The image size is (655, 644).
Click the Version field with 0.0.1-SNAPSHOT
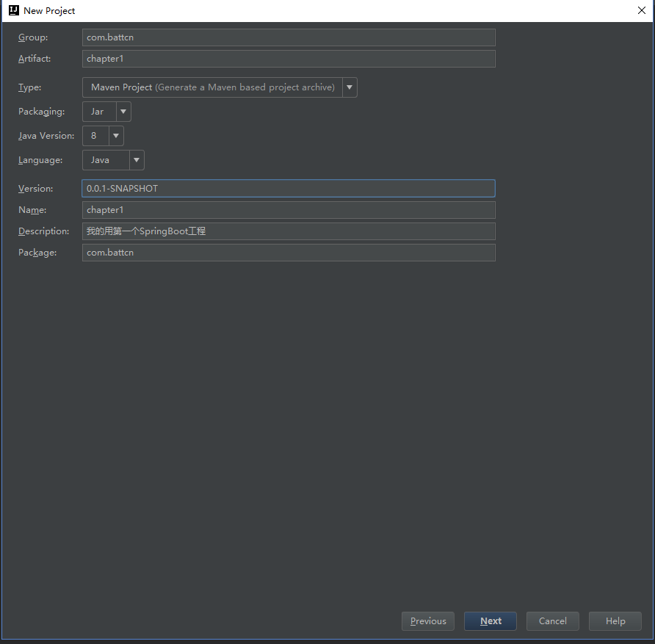[x=289, y=189]
